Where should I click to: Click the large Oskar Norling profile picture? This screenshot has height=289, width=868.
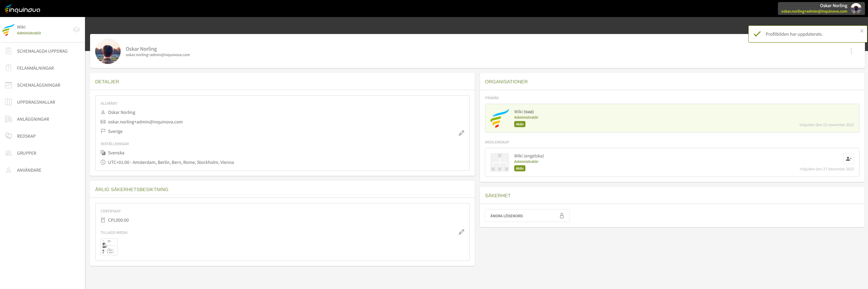coord(108,51)
